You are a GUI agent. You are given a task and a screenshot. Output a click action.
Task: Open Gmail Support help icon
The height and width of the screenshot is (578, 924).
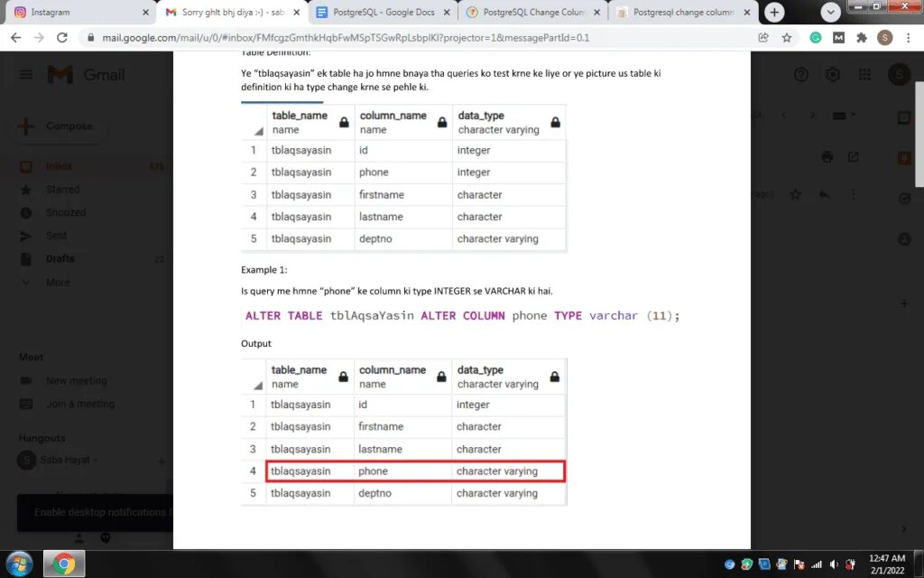tap(801, 74)
